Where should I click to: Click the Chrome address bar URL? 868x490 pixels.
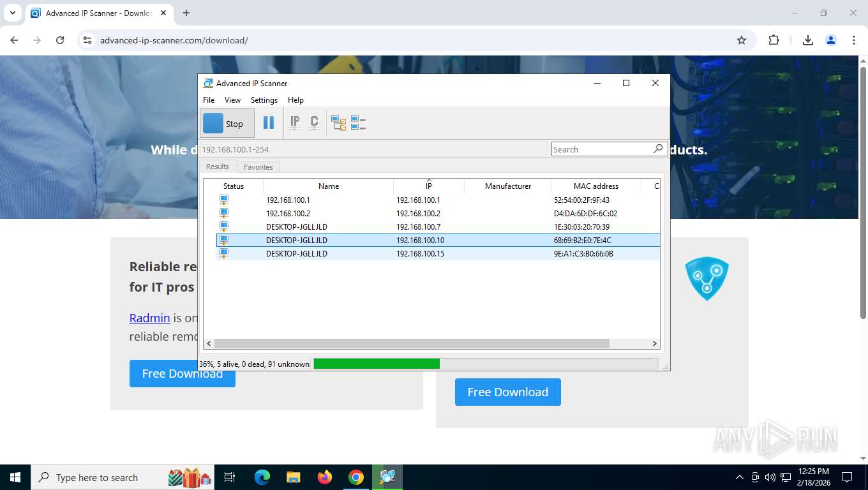[x=174, y=40]
